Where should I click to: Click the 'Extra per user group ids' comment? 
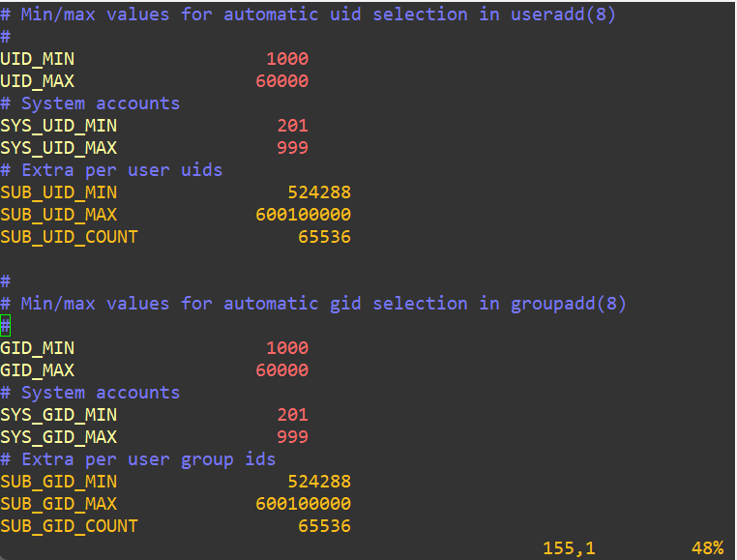click(138, 459)
